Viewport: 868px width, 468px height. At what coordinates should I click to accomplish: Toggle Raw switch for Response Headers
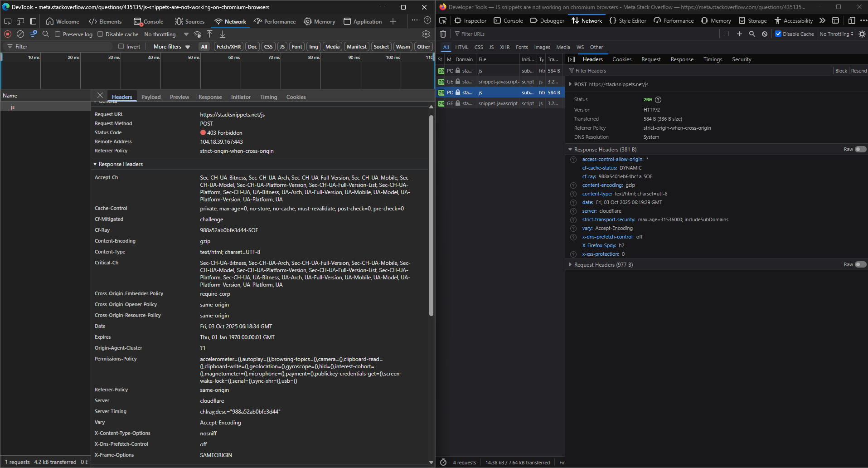(x=860, y=149)
